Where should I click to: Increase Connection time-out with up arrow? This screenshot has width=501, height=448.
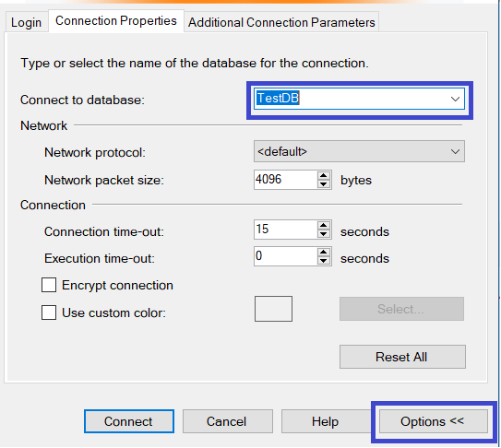tap(324, 226)
